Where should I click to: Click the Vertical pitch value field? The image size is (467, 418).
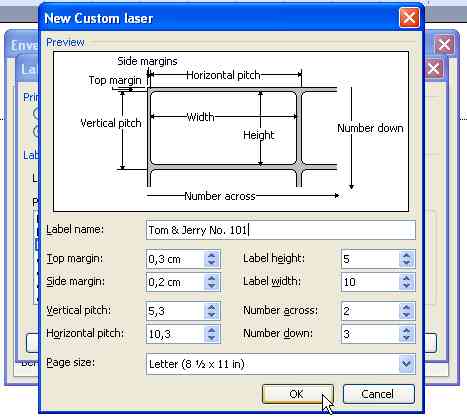175,311
